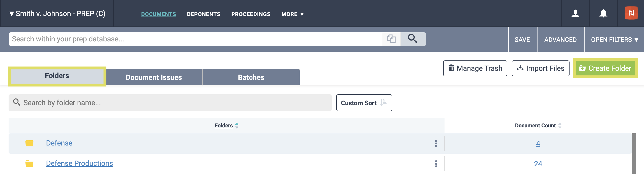The image size is (644, 174).
Task: Expand the MORE menu
Action: point(292,14)
